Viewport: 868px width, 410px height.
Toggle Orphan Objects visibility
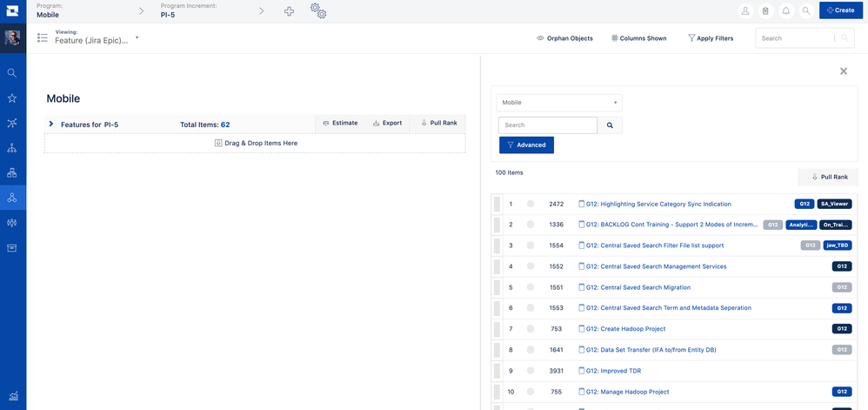(564, 38)
